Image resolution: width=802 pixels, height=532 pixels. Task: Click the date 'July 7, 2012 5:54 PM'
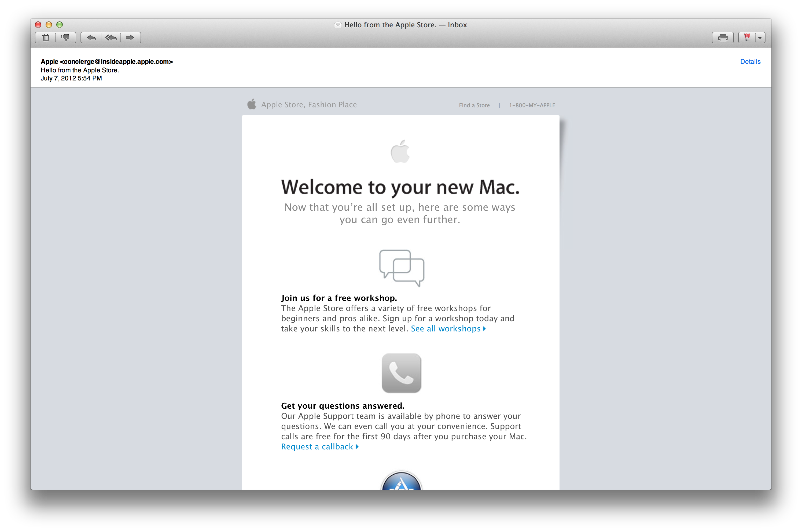pos(71,78)
